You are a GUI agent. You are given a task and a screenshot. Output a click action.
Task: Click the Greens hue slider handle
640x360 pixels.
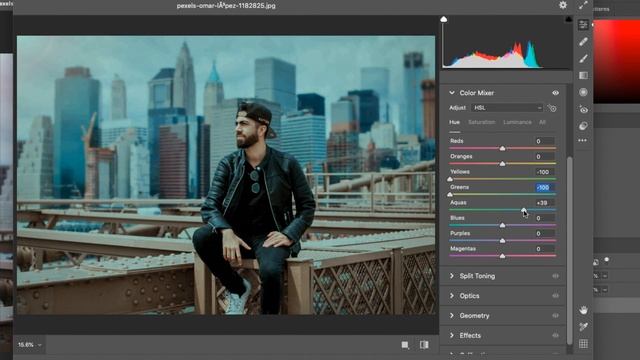tap(450, 194)
